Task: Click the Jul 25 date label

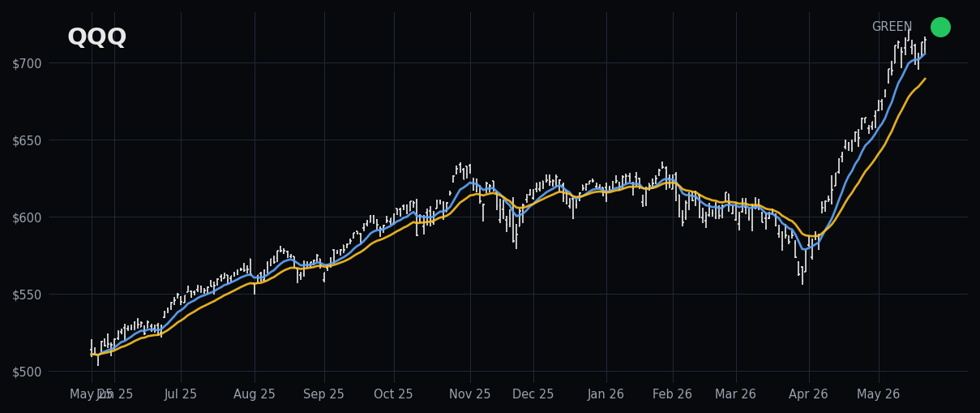Action: pyautogui.click(x=181, y=394)
